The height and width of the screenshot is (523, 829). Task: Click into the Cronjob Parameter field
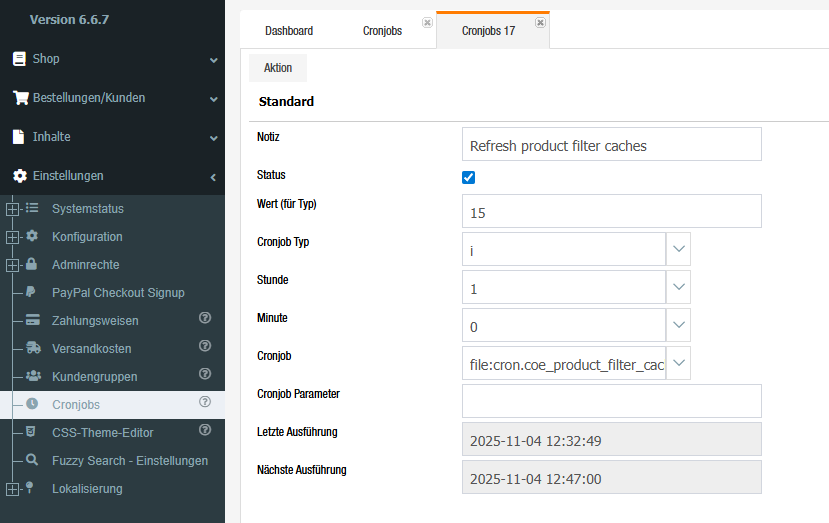click(x=611, y=401)
